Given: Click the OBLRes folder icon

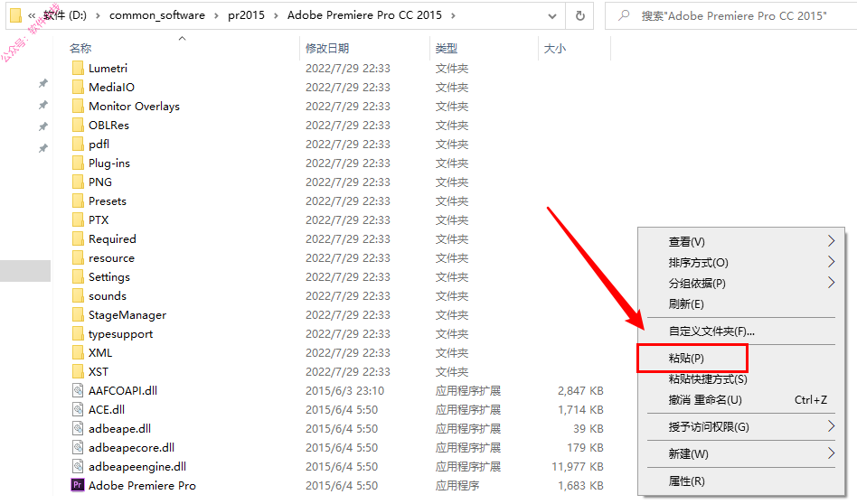Looking at the screenshot, I should coord(78,125).
